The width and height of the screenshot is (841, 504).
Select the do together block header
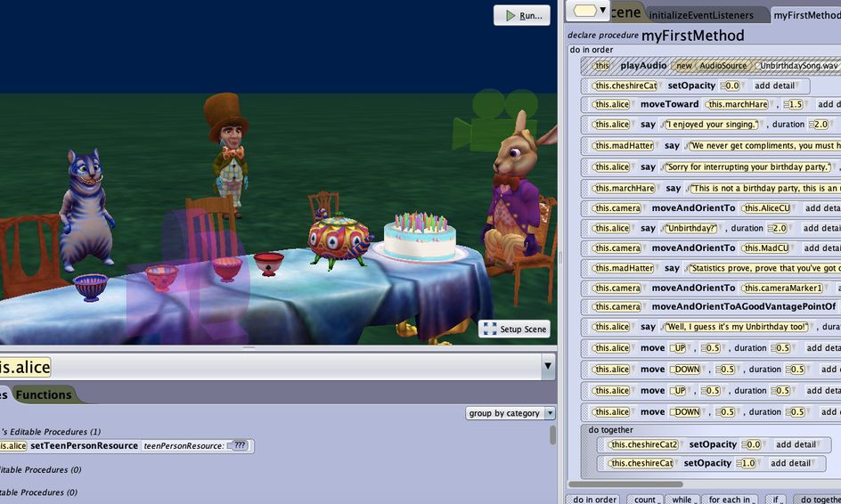pyautogui.click(x=610, y=430)
